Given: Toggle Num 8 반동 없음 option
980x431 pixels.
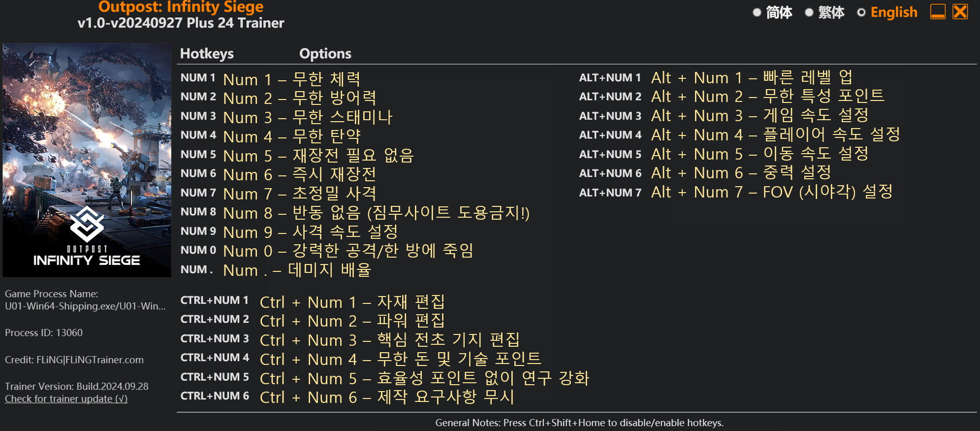Looking at the screenshot, I should click(x=377, y=213).
